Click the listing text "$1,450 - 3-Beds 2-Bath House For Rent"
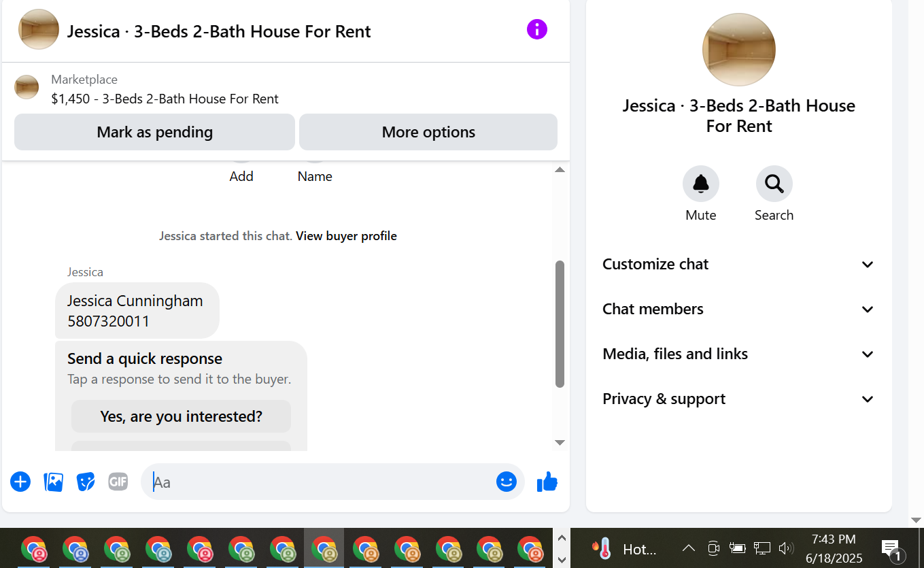 click(x=165, y=99)
